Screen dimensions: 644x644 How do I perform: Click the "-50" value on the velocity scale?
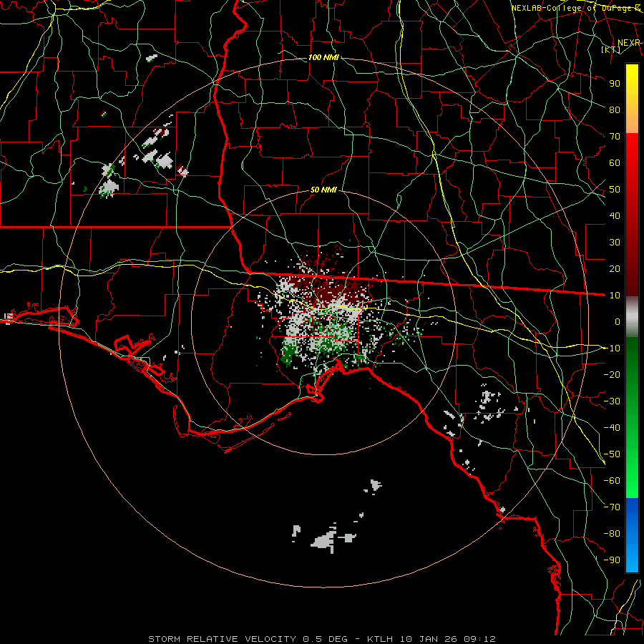(612, 454)
